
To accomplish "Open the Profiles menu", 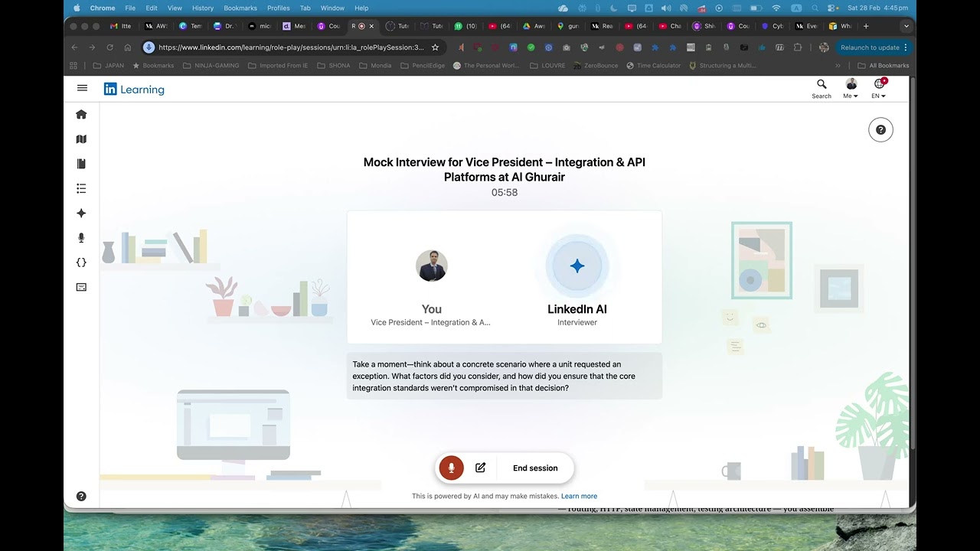I will pos(279,8).
